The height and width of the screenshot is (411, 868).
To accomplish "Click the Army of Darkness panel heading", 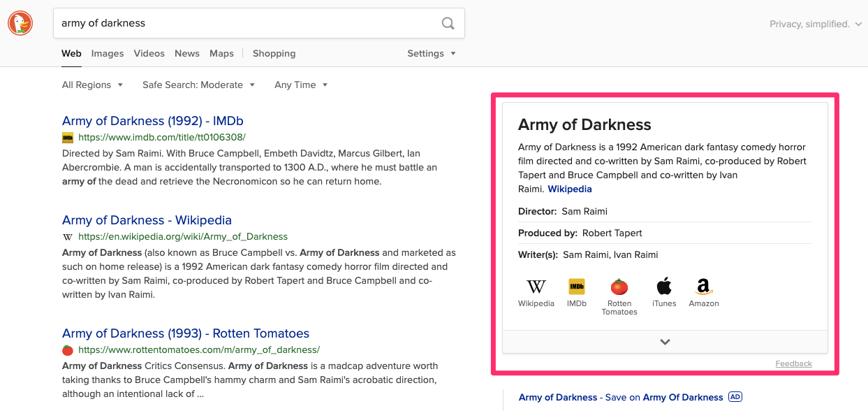I will [584, 125].
